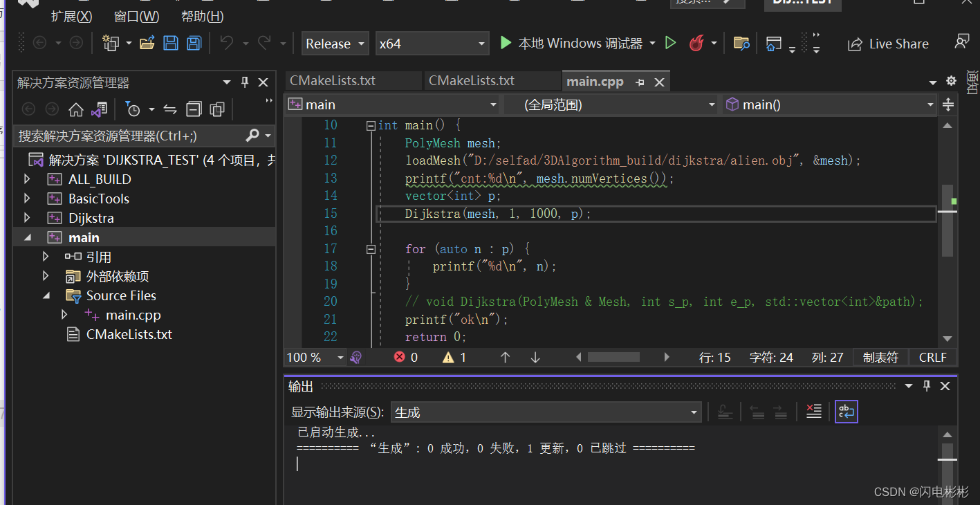Screen dimensions: 980x505
Task: Close the main.cpp tab
Action: pos(659,82)
